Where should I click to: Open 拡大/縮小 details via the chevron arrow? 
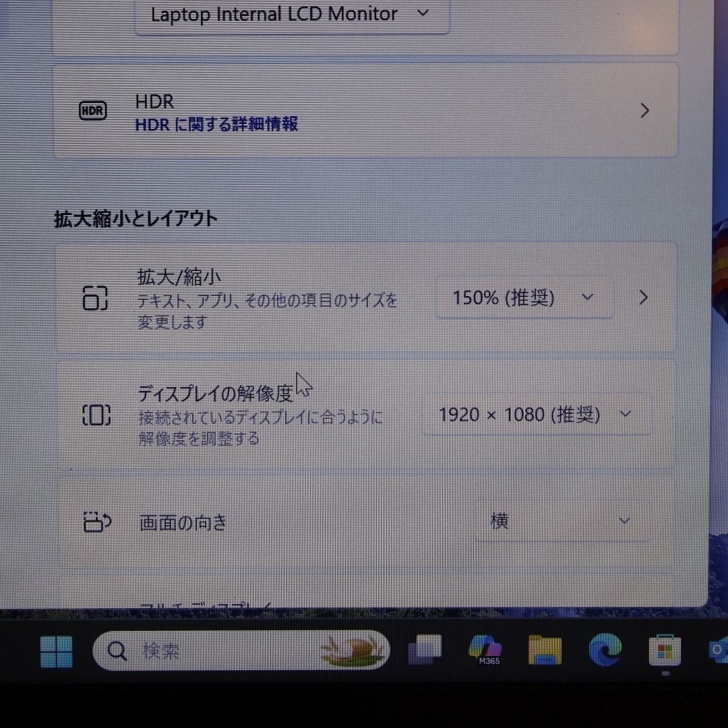tap(643, 297)
